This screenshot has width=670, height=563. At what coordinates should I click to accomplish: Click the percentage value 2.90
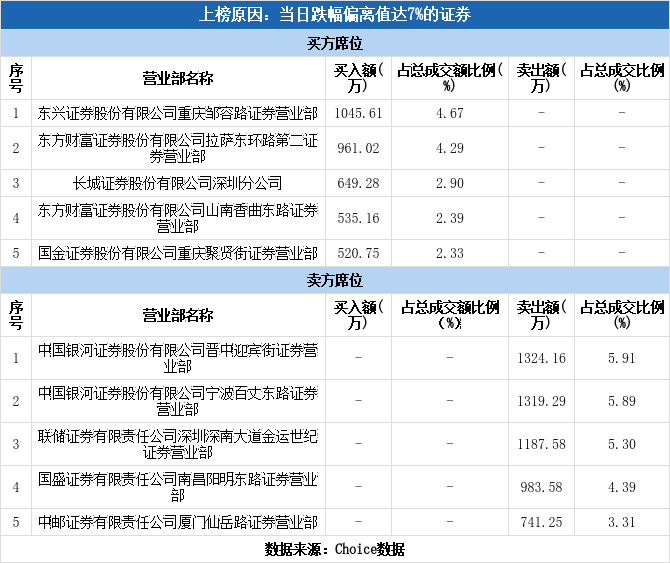[450, 183]
